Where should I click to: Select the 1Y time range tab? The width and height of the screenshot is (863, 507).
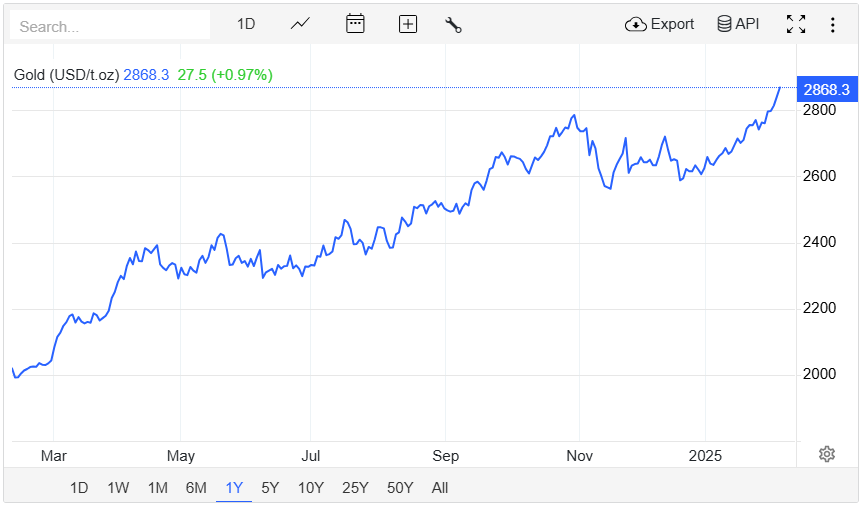click(234, 488)
